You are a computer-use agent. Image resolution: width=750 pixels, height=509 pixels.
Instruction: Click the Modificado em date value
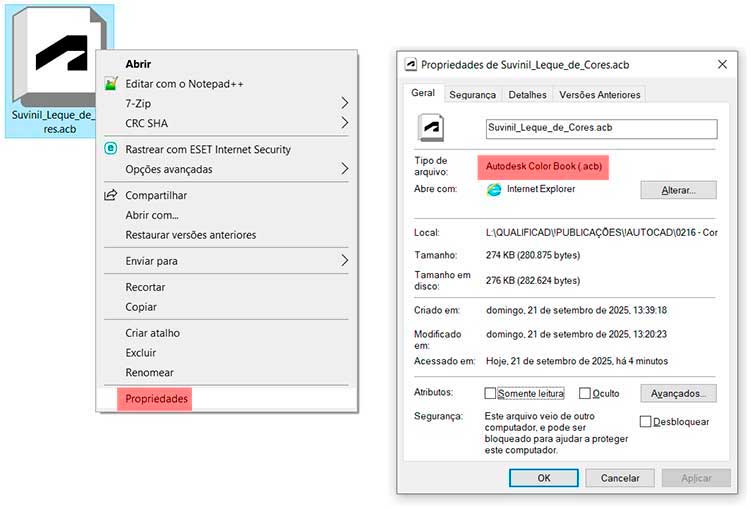[576, 334]
